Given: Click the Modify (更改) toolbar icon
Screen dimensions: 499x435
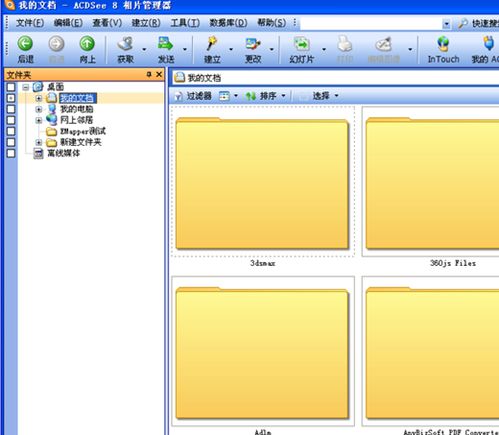Looking at the screenshot, I should click(x=253, y=44).
